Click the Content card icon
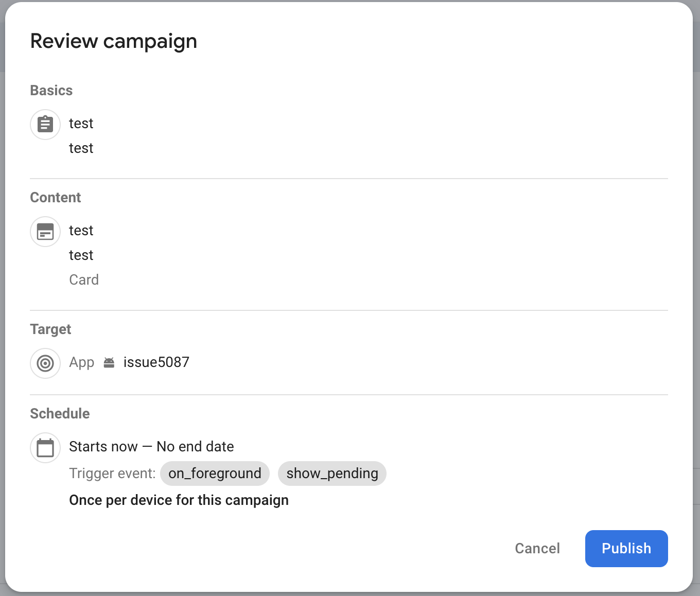The image size is (700, 596). [45, 232]
